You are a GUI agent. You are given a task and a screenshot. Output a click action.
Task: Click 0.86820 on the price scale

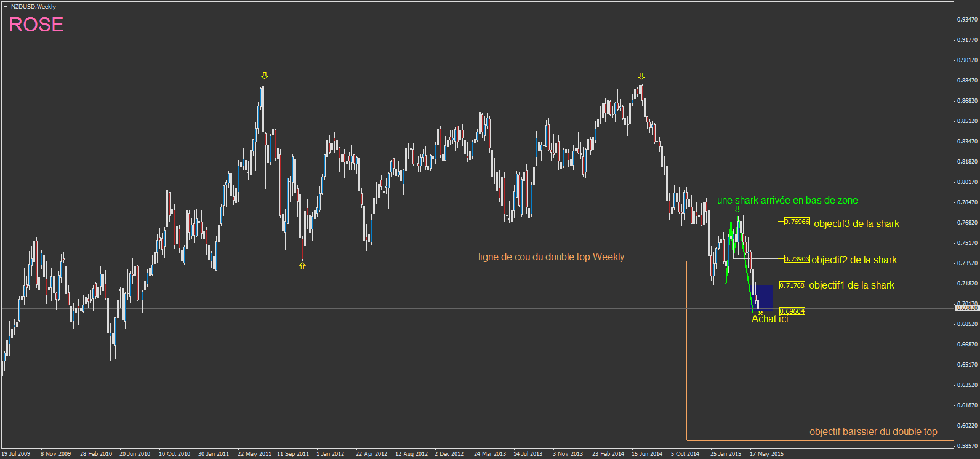tap(966, 101)
